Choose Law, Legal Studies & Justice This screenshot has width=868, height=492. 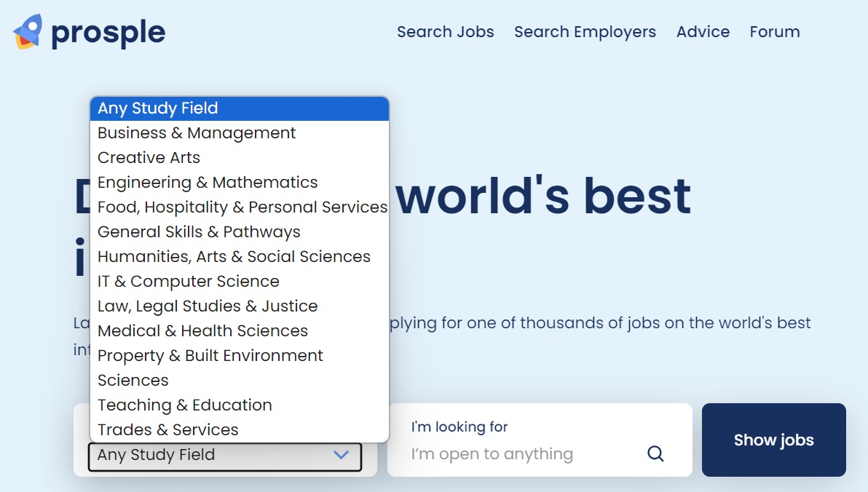239,306
